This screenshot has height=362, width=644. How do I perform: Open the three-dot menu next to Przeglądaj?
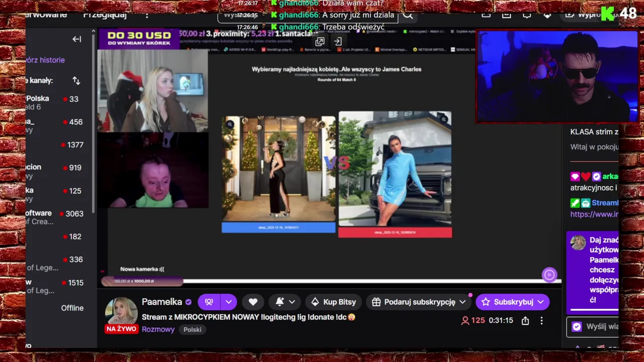coord(147,15)
